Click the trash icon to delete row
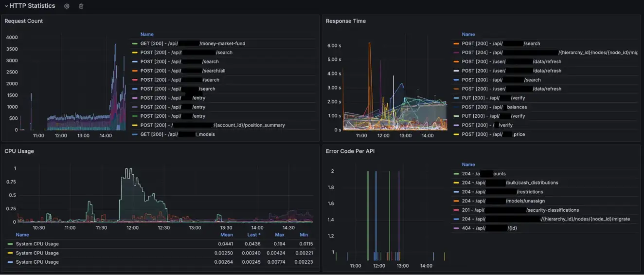 coord(81,6)
